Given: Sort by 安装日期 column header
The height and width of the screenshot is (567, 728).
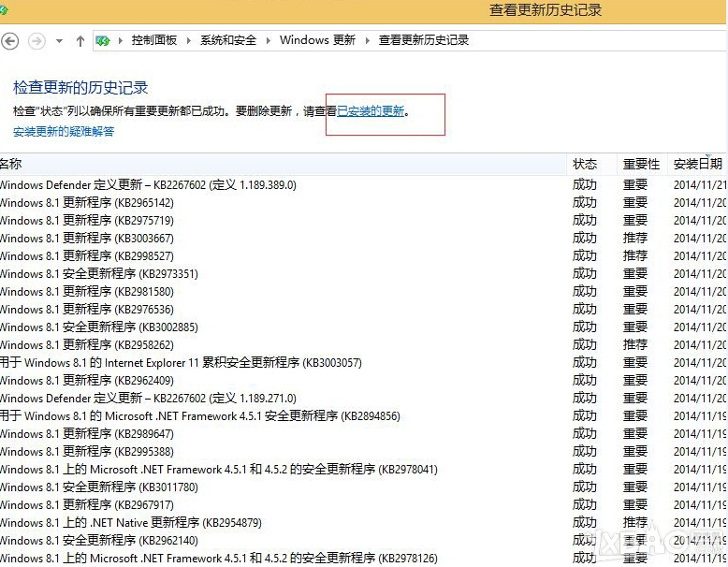Looking at the screenshot, I should coord(698,164).
